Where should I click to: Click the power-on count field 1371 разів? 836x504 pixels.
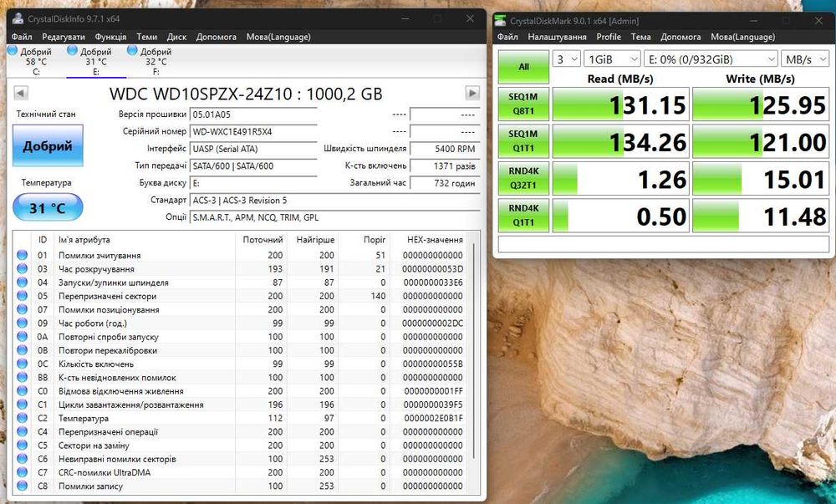[x=446, y=165]
